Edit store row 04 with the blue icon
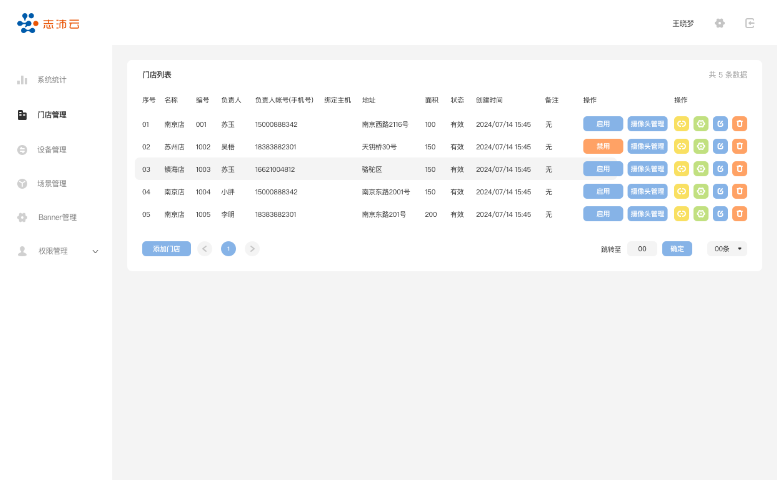777x480 pixels. 720,191
